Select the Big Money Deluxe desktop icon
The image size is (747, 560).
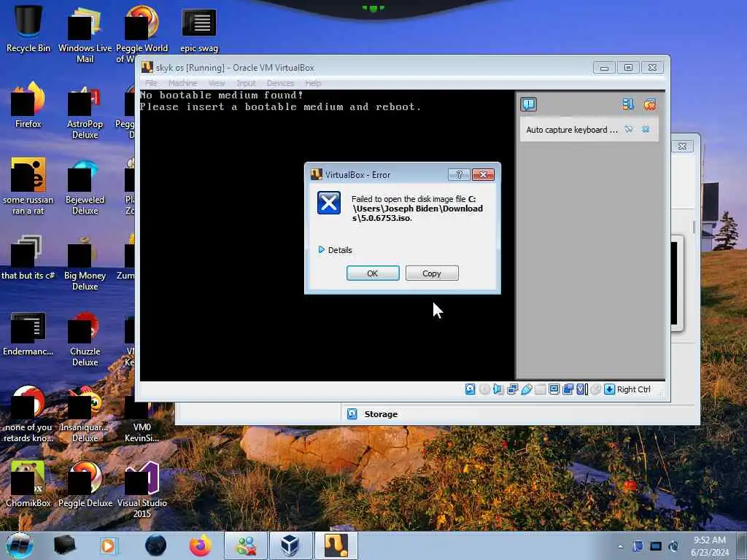point(85,262)
